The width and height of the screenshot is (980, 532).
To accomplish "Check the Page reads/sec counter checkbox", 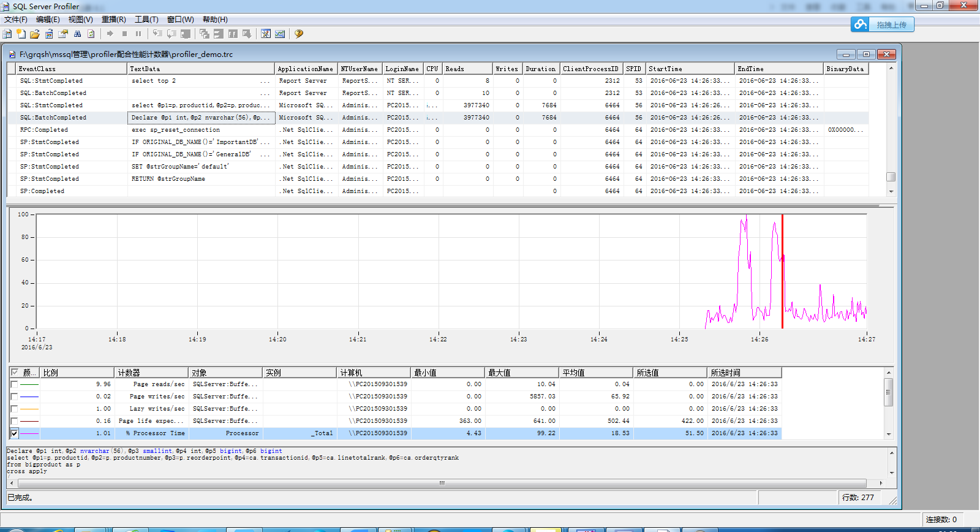I will pos(14,384).
